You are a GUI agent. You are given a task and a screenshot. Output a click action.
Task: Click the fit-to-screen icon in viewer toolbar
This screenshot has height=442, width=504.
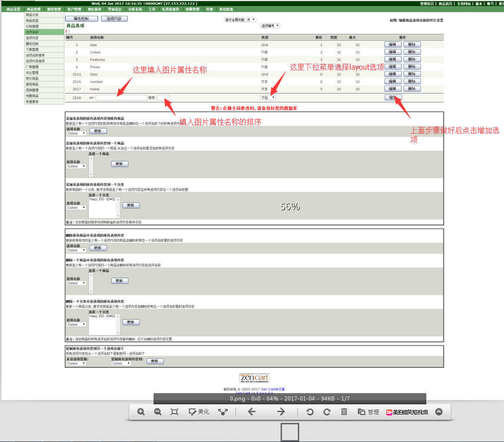point(175,412)
